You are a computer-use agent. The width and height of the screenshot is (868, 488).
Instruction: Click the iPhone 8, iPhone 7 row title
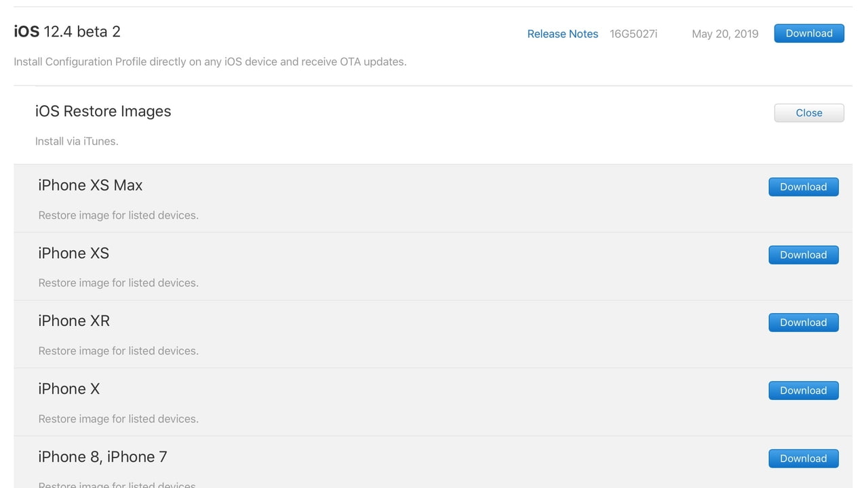tap(102, 457)
